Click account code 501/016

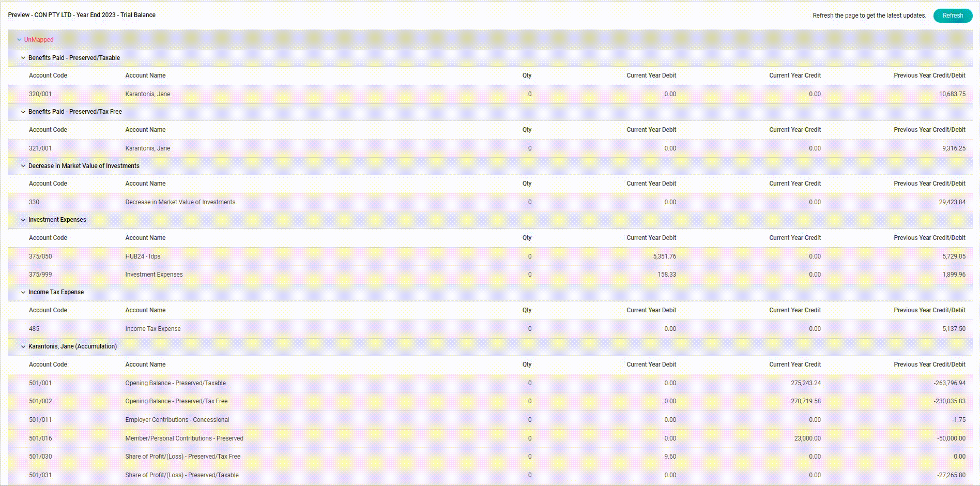[40, 438]
